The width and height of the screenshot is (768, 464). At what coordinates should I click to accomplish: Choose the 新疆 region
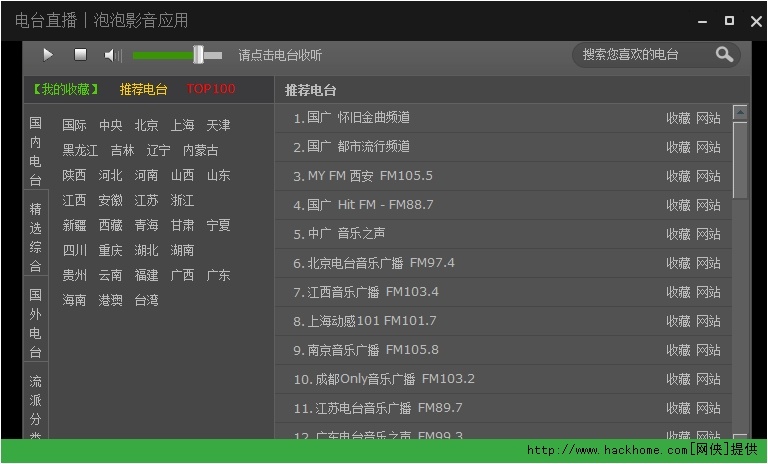74,225
